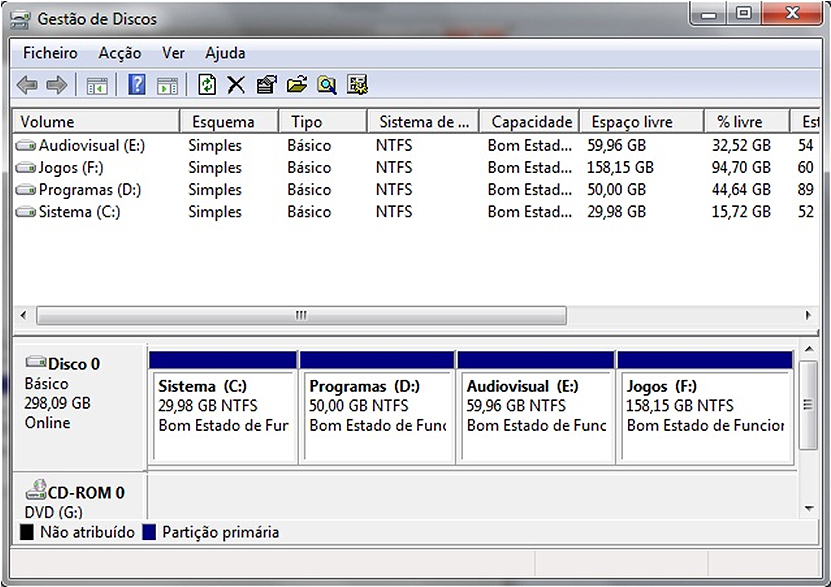Image resolution: width=831 pixels, height=587 pixels.
Task: Click the lower pane scroll-down arrow
Action: (x=810, y=509)
